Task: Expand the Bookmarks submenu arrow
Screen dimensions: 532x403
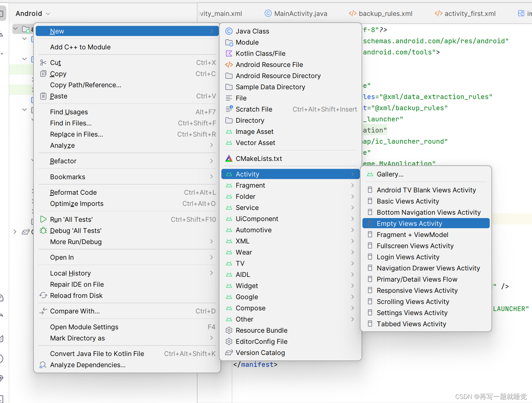Action: tap(211, 177)
